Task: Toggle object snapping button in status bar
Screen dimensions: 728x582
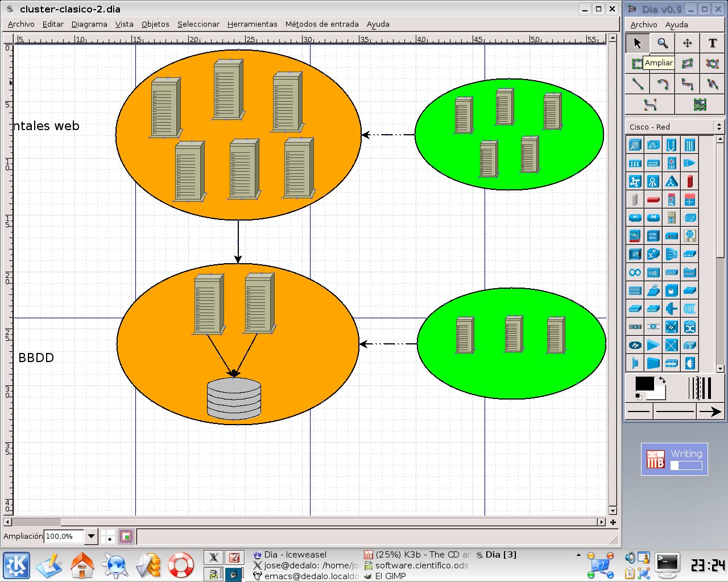Action: [126, 537]
